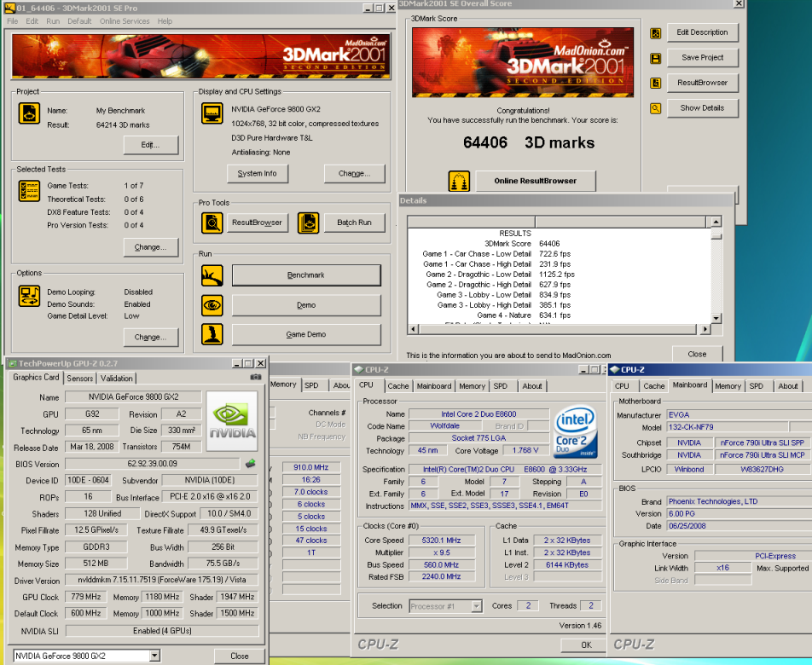
Task: Click the Intel Core 2 Duo logo
Action: point(576,432)
